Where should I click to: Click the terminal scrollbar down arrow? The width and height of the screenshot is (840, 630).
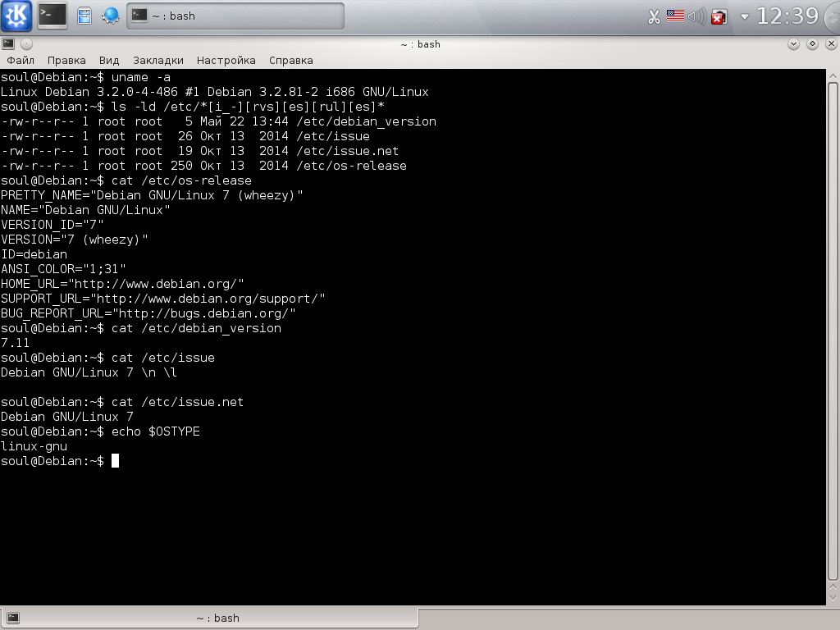coord(833,596)
